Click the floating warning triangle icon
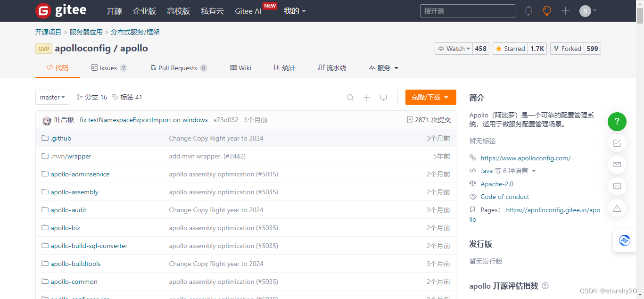Screen dimensions: 644x299 point(617,208)
